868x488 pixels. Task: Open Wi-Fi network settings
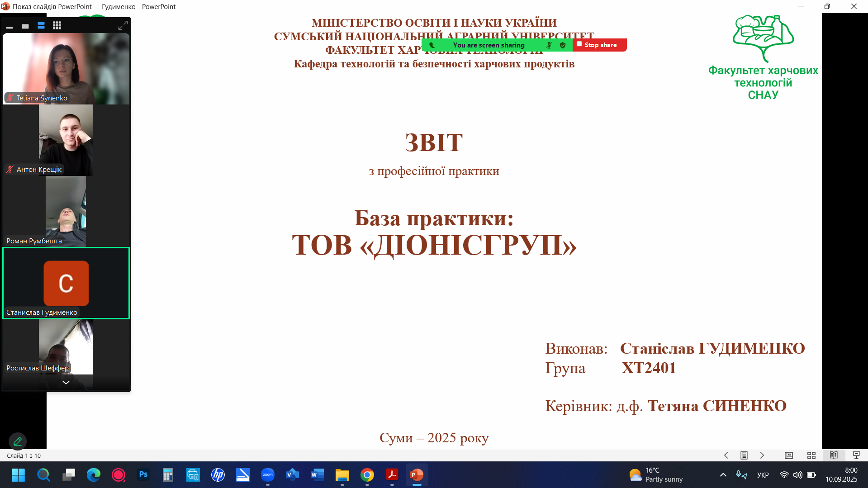(784, 475)
